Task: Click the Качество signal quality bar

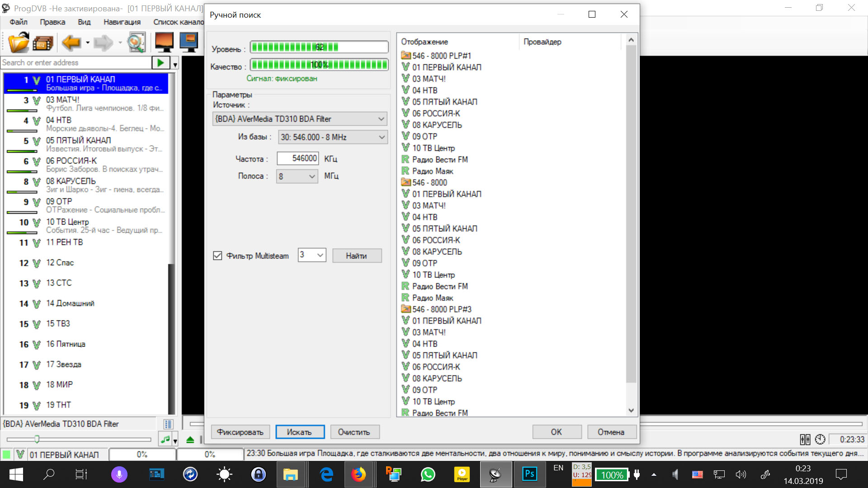Action: [319, 65]
